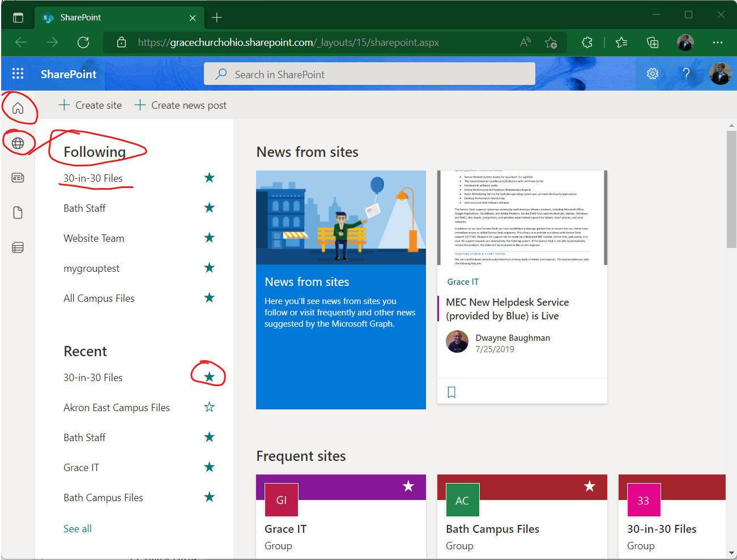The width and height of the screenshot is (737, 560).
Task: Open Akron East Campus Files link
Action: point(117,408)
